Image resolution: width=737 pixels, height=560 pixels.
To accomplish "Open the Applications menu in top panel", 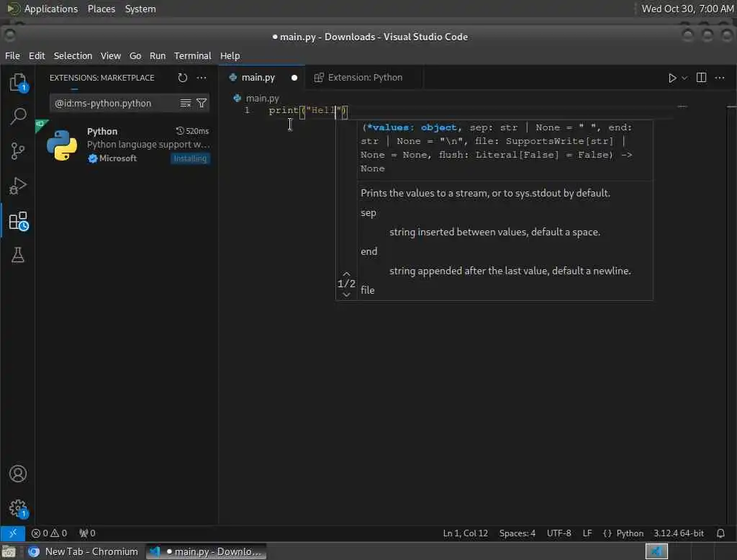I will click(51, 9).
